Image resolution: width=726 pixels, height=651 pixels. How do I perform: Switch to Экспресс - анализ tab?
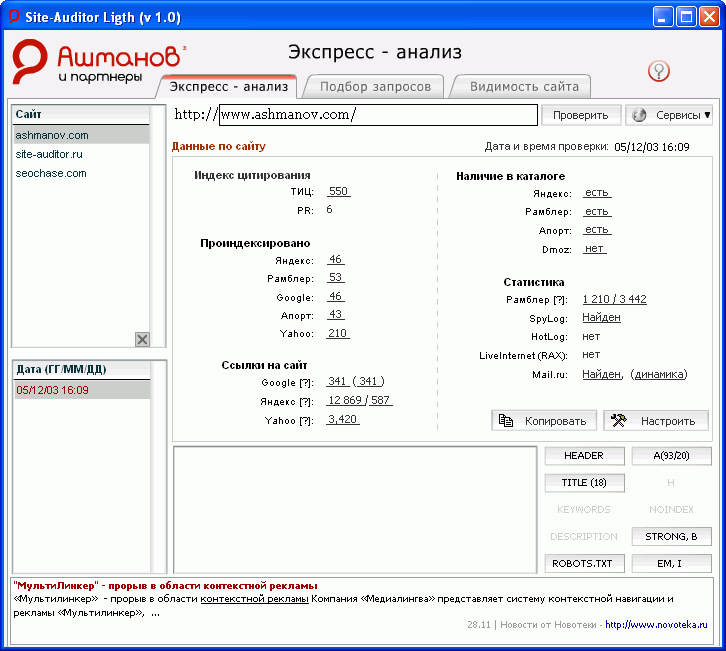(x=228, y=87)
